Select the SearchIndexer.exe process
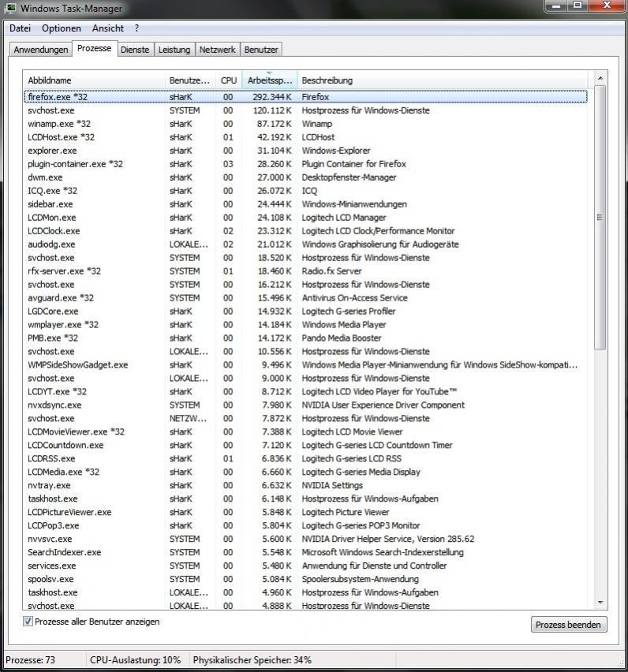The image size is (628, 672). 305,552
